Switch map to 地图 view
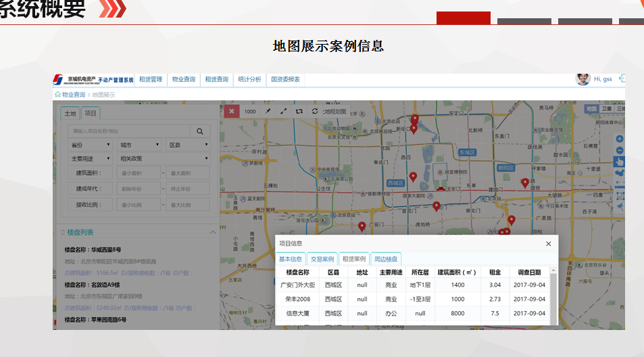The height and width of the screenshot is (357, 644). [x=591, y=108]
